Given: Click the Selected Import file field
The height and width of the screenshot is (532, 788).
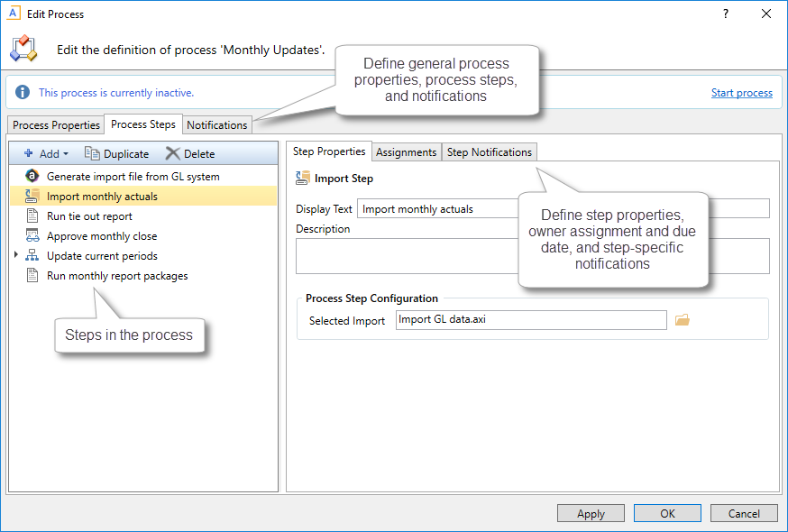Looking at the screenshot, I should click(x=530, y=320).
